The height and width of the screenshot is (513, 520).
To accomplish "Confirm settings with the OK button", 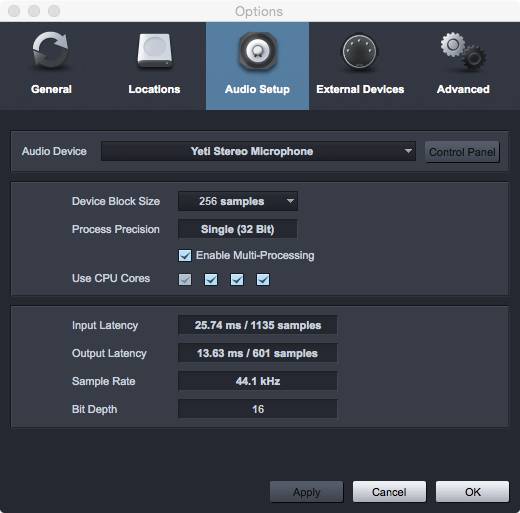I will 472,492.
